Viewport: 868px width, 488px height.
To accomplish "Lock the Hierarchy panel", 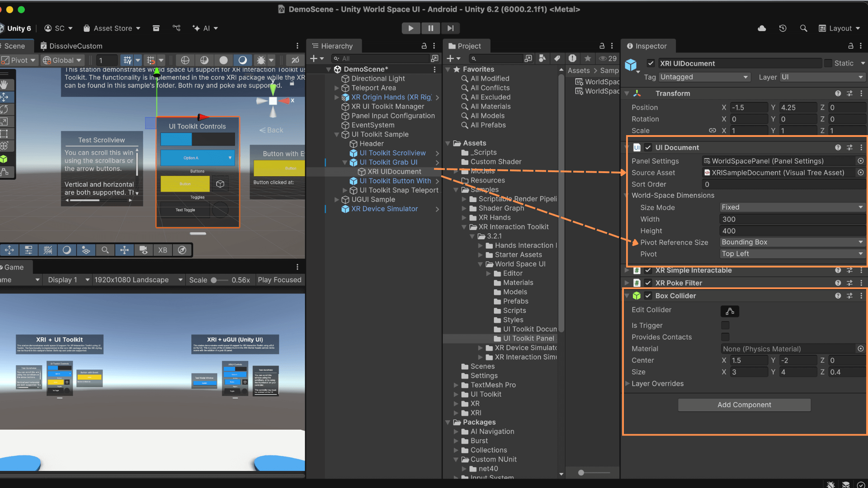I will coord(424,46).
